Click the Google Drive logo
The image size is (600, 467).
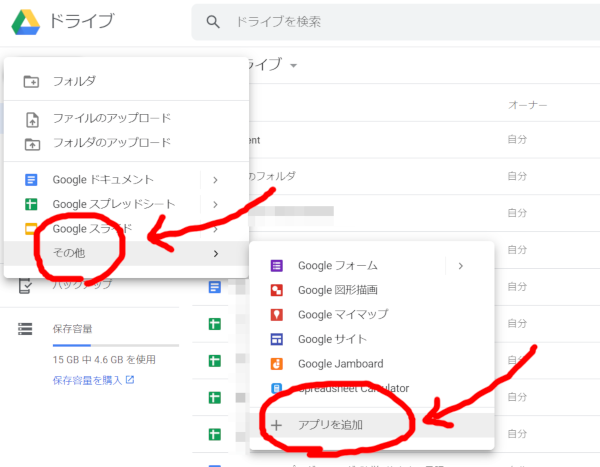(26, 22)
